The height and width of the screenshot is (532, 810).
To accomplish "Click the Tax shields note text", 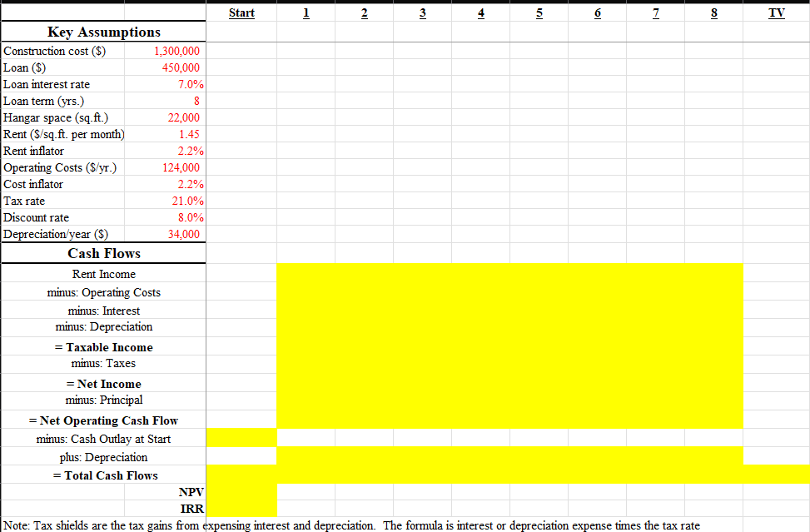I will click(351, 525).
